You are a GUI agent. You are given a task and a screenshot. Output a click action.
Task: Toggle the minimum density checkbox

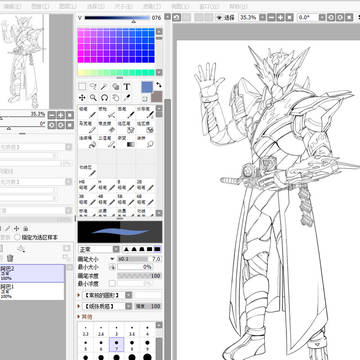pyautogui.click(x=113, y=284)
